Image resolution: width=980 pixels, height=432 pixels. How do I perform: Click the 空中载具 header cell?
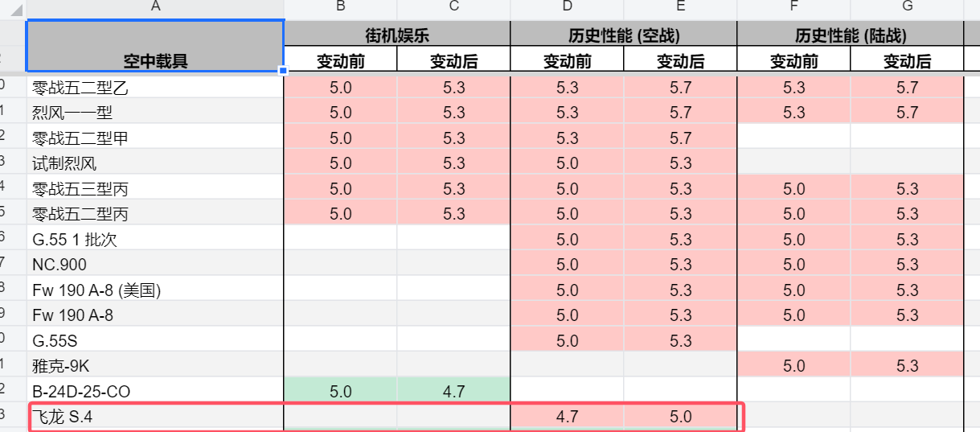tap(155, 47)
